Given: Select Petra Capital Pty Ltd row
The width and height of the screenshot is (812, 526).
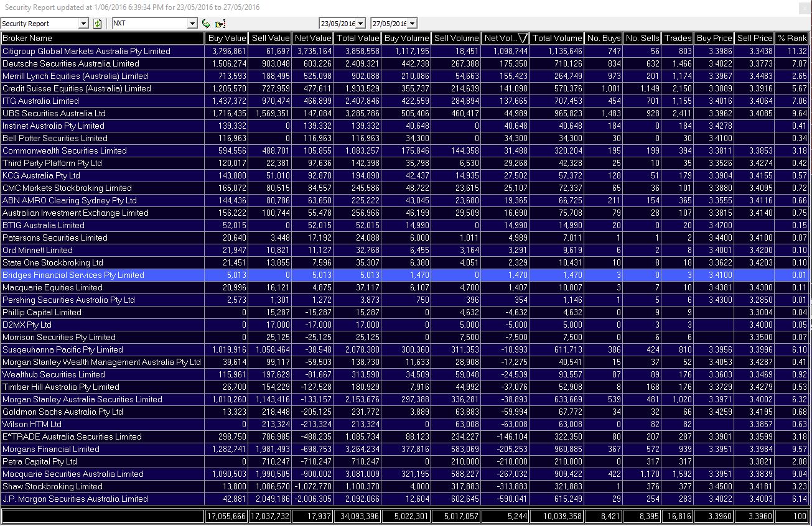Looking at the screenshot, I should click(404, 461).
